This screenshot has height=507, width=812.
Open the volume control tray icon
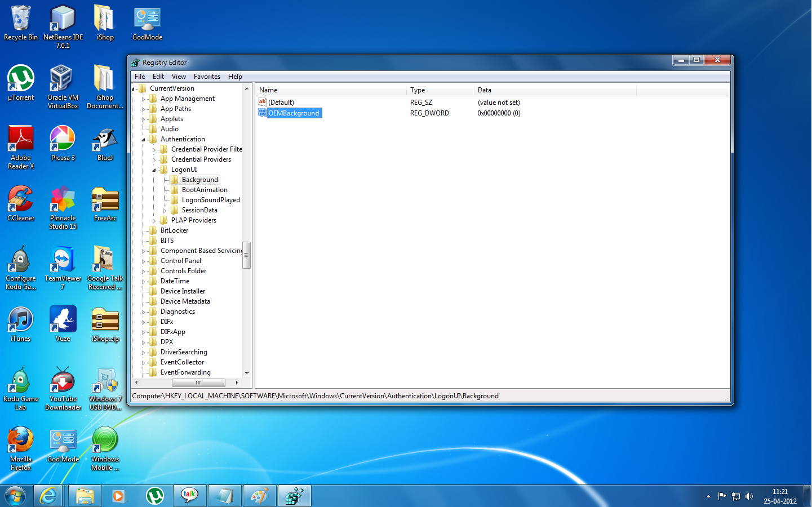tap(749, 496)
